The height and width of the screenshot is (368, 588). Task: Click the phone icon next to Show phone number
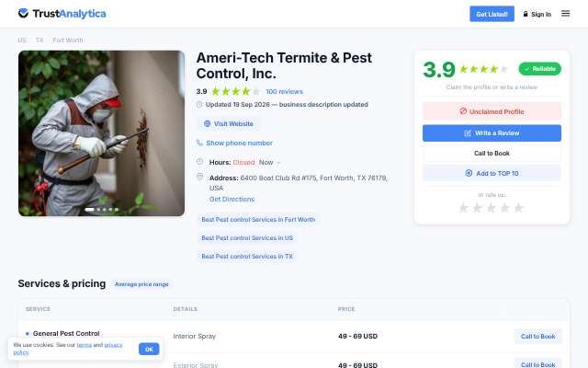(x=199, y=143)
